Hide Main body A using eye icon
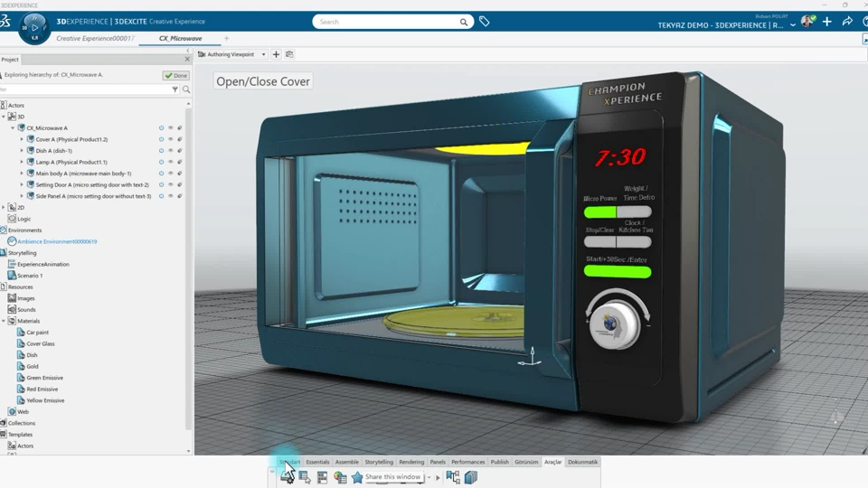Viewport: 868px width, 488px height. [x=171, y=174]
